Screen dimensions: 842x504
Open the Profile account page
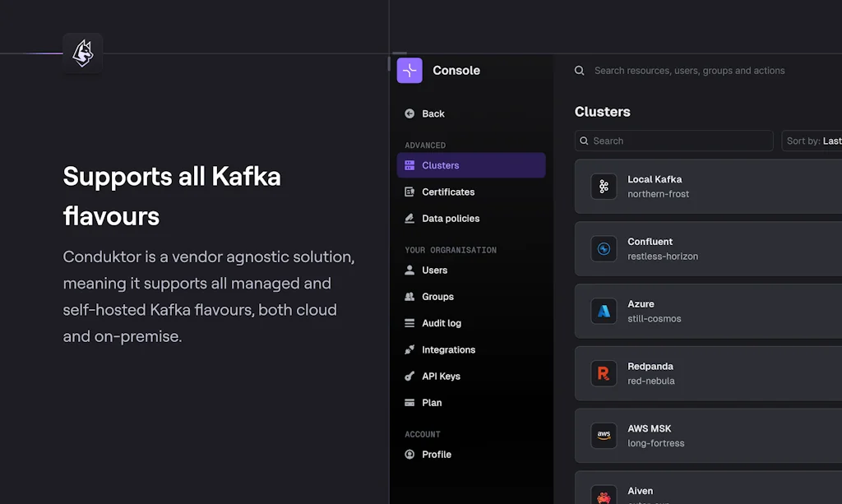point(436,455)
